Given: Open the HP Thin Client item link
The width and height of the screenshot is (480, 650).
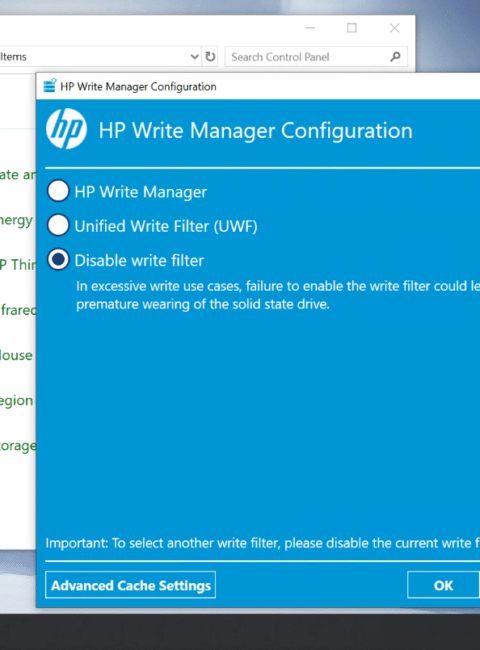Looking at the screenshot, I should (x=18, y=264).
